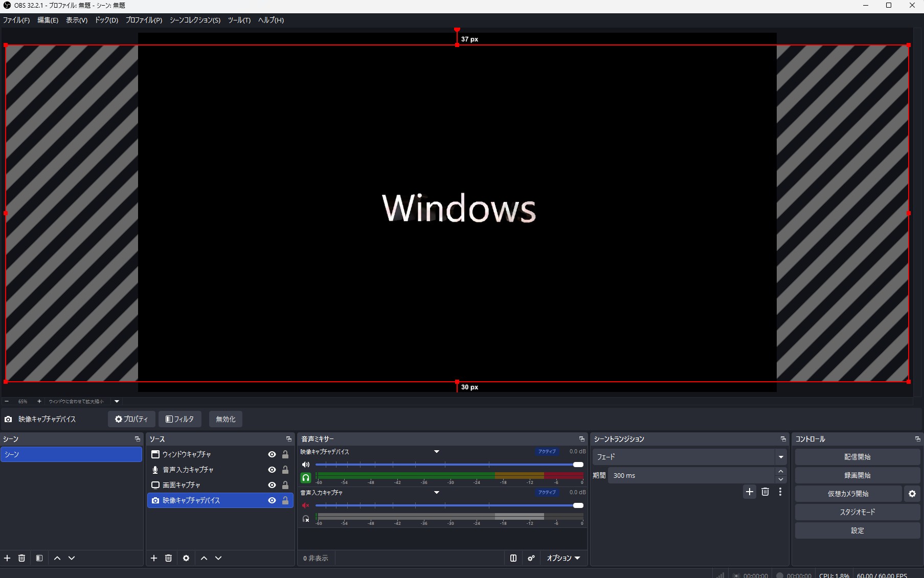Open the シーンコレクション(S) menu
The image size is (924, 578).
click(x=195, y=20)
